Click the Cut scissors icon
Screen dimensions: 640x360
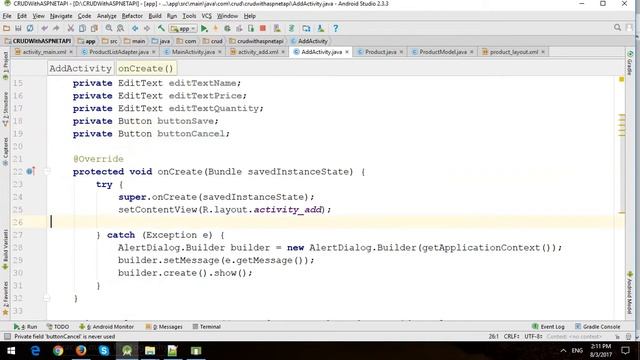71,28
